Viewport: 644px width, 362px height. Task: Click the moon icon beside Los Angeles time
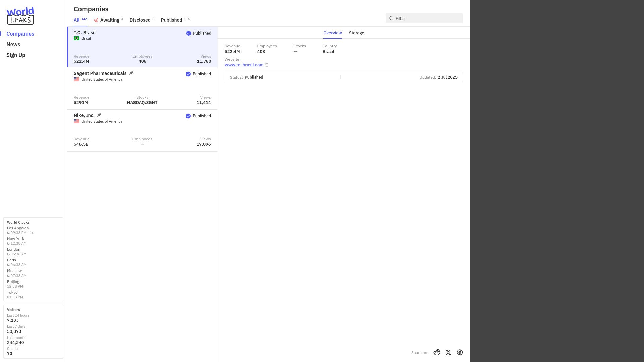point(8,233)
